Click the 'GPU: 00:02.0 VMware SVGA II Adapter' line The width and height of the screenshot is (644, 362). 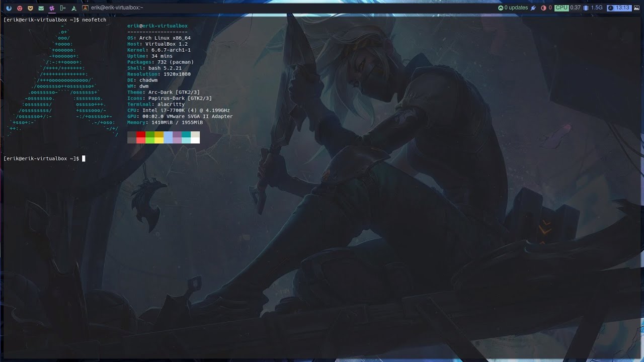coord(180,116)
